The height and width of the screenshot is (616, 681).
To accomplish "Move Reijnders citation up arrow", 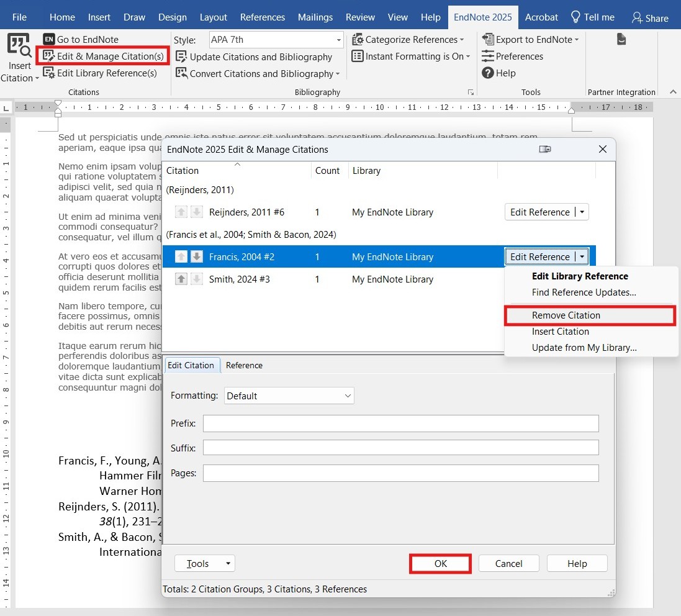I will click(x=181, y=212).
